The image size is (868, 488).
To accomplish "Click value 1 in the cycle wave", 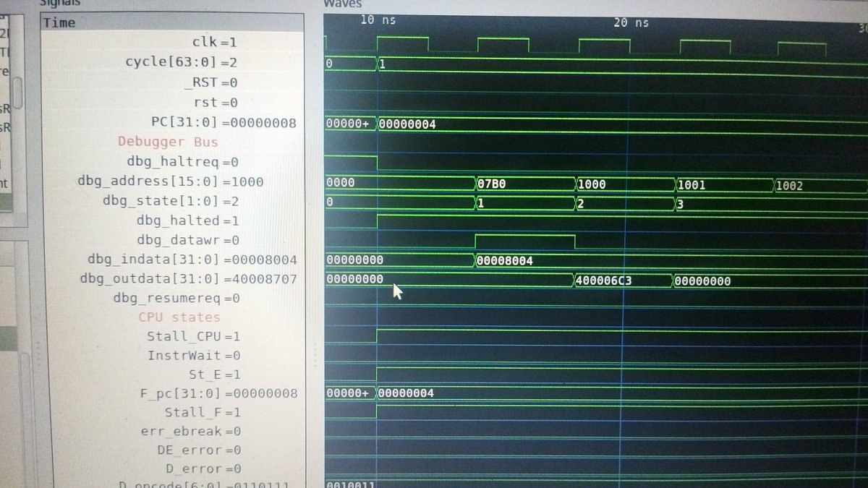I will [383, 64].
